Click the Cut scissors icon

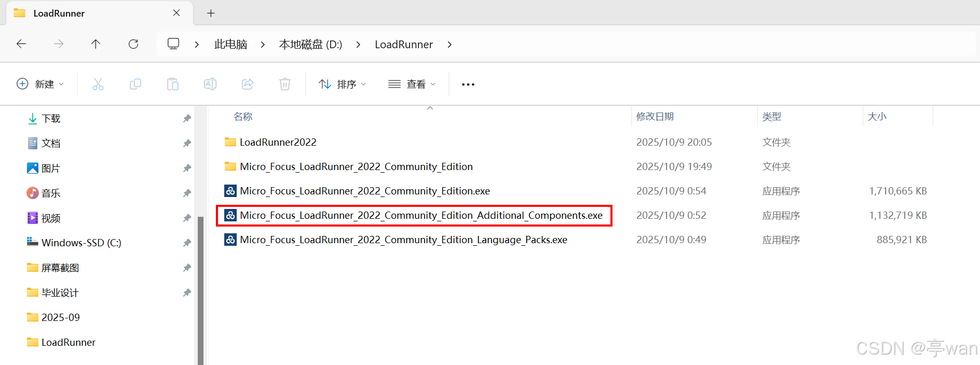98,84
